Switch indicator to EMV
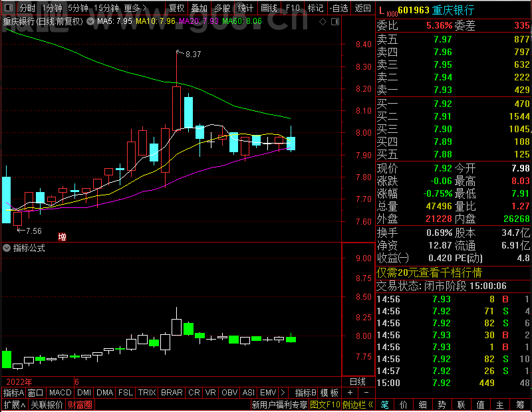This screenshot has width=532, height=412. pyautogui.click(x=268, y=393)
